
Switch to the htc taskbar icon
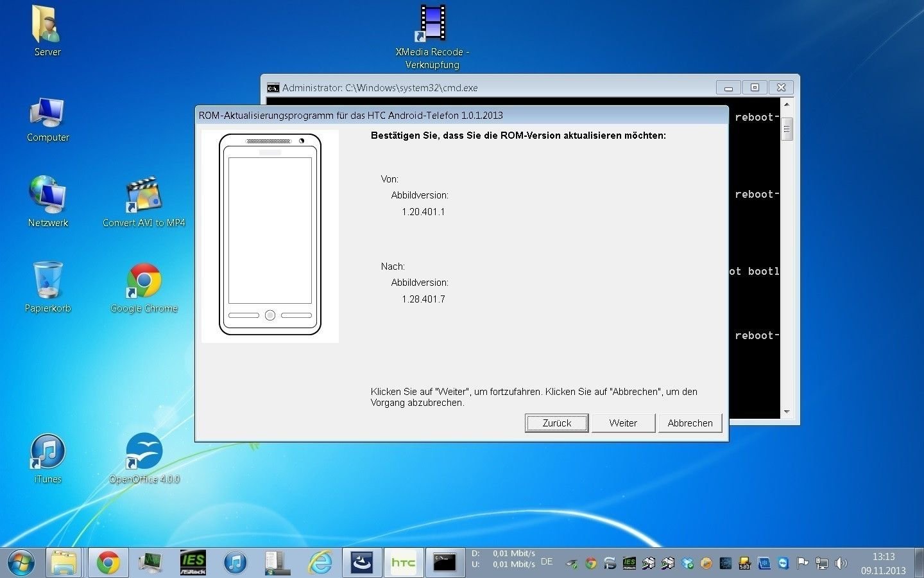[404, 563]
